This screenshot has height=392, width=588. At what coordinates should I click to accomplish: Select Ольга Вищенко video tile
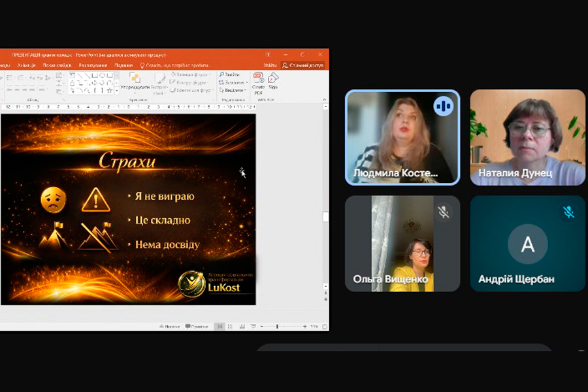pos(402,244)
